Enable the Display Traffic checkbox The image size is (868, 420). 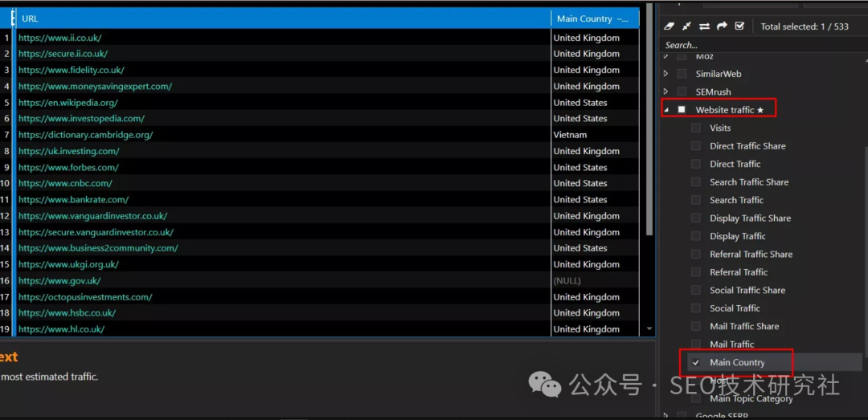point(696,236)
